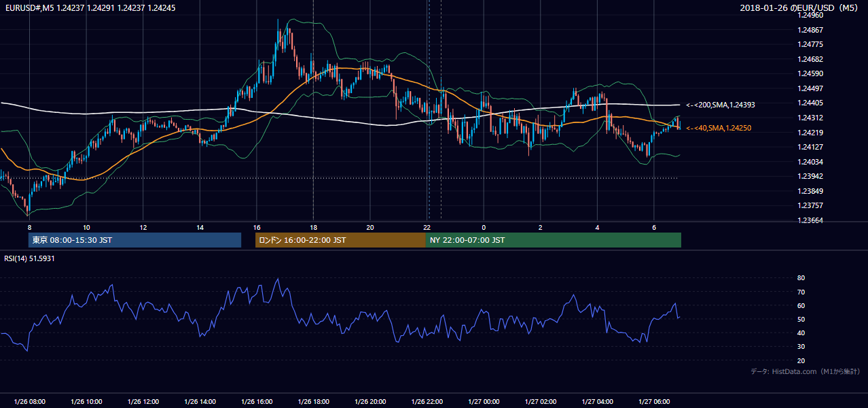Click price axis label 1.23942
The width and height of the screenshot is (868, 408).
click(810, 176)
